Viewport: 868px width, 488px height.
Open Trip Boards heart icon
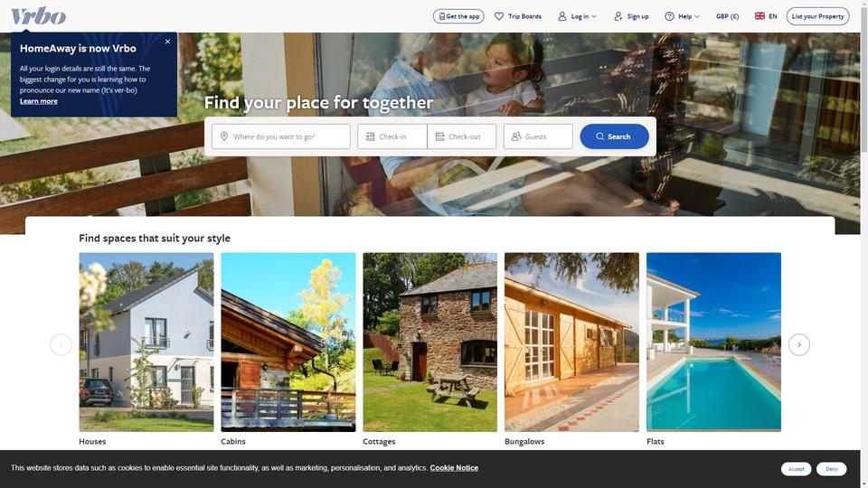(499, 16)
